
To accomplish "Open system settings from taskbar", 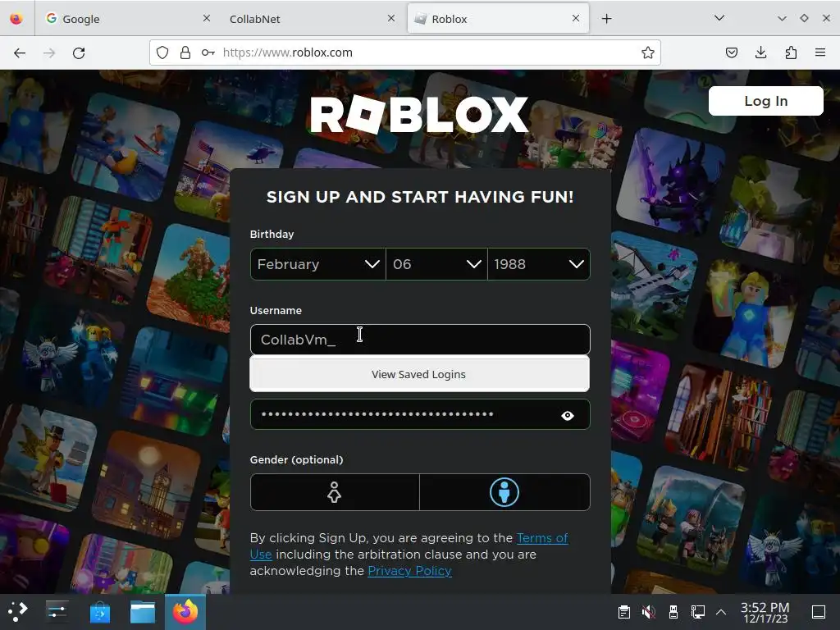I will click(57, 611).
